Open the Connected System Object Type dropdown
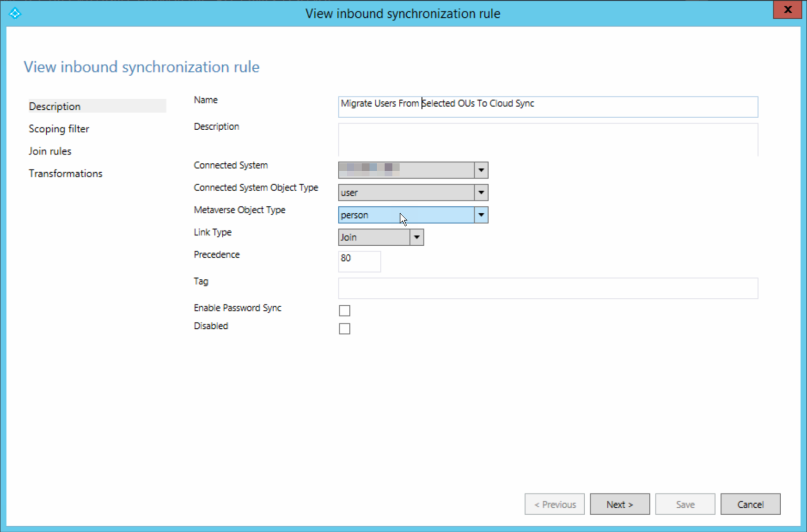This screenshot has height=532, width=807. point(480,192)
